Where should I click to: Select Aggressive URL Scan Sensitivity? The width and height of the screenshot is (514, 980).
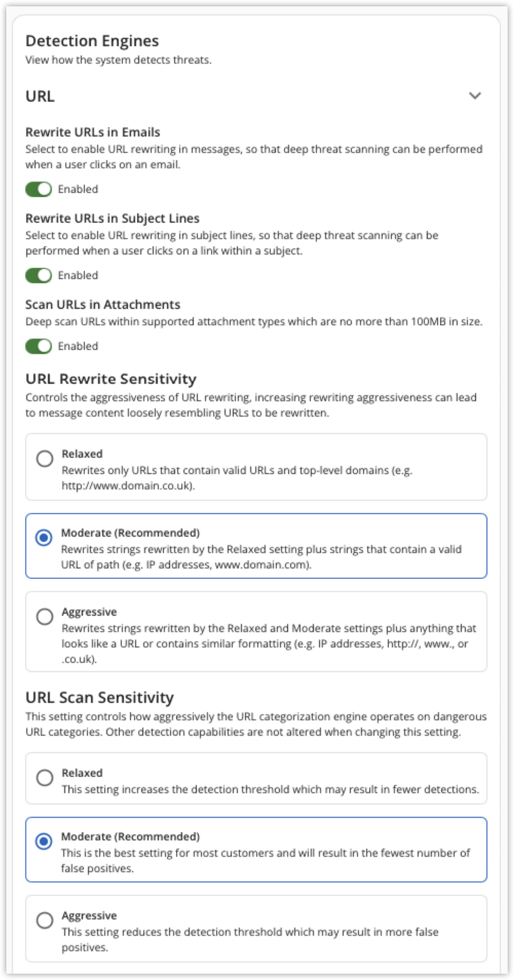pyautogui.click(x=45, y=920)
